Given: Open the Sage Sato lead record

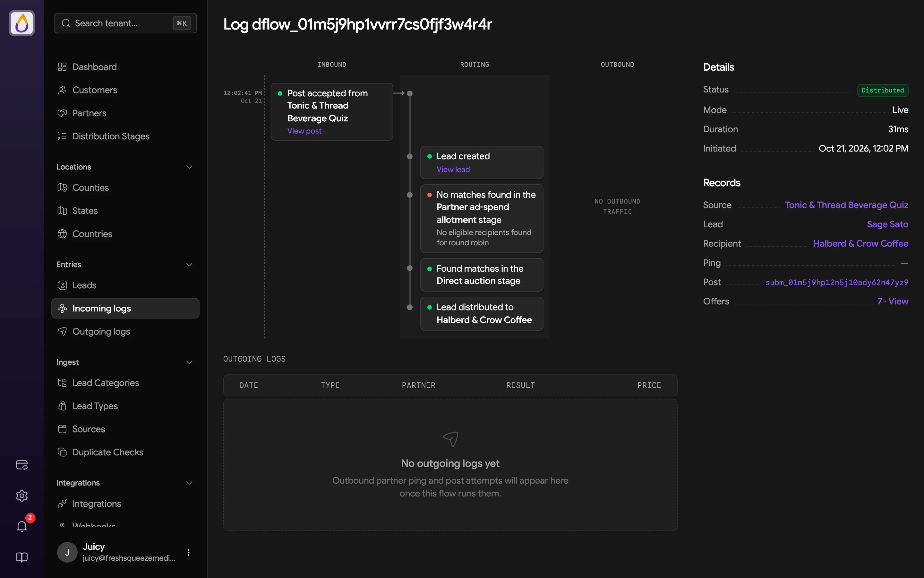Looking at the screenshot, I should point(887,224).
